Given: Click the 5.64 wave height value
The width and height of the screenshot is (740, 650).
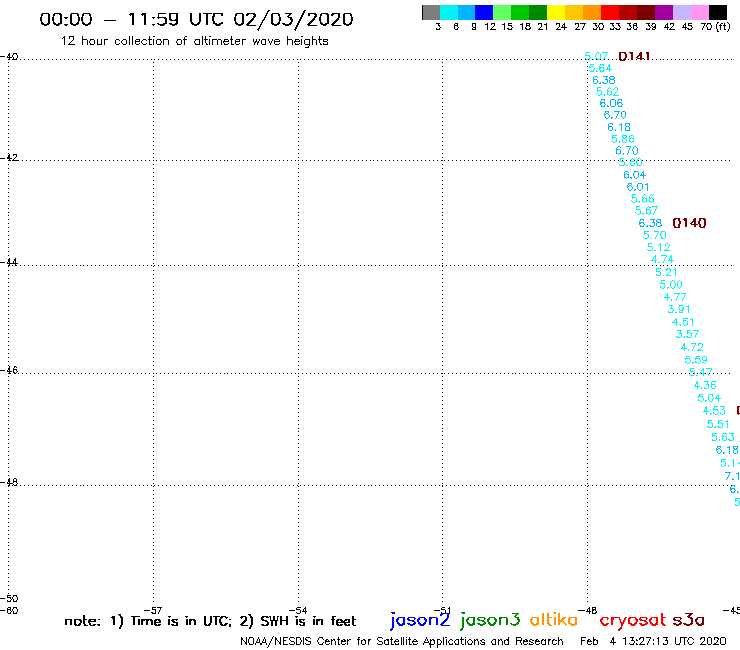Looking at the screenshot, I should click(600, 68).
